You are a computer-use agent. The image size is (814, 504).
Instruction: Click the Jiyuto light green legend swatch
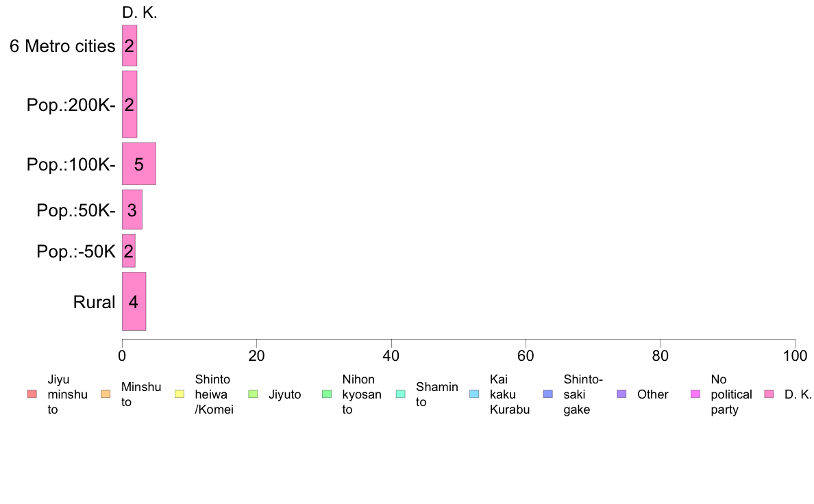[254, 394]
